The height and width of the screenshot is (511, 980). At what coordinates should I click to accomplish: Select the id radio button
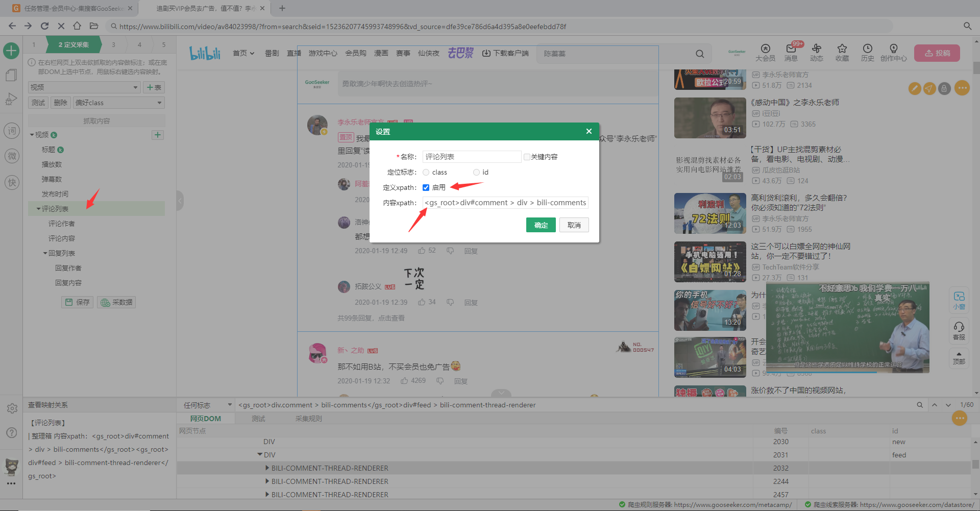(x=476, y=173)
